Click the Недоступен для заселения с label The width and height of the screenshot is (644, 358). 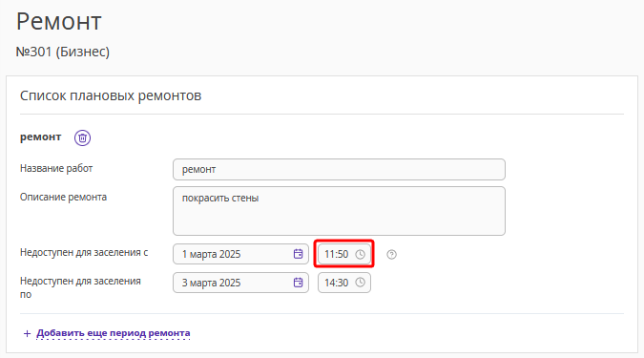tap(84, 253)
